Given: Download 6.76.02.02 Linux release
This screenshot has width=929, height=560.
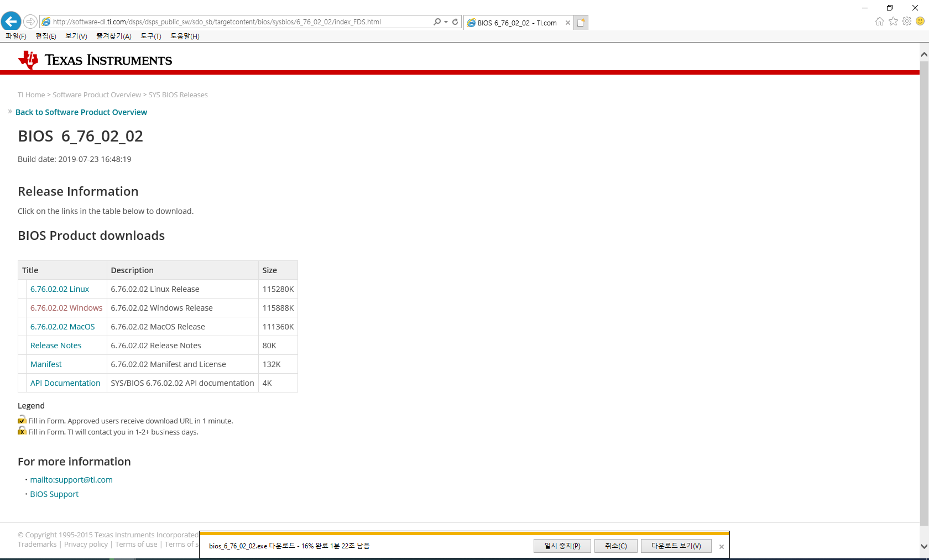Looking at the screenshot, I should (60, 289).
